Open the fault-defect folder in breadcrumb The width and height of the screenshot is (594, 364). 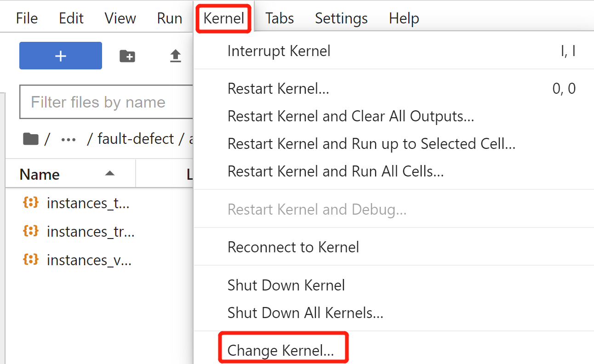pos(136,139)
